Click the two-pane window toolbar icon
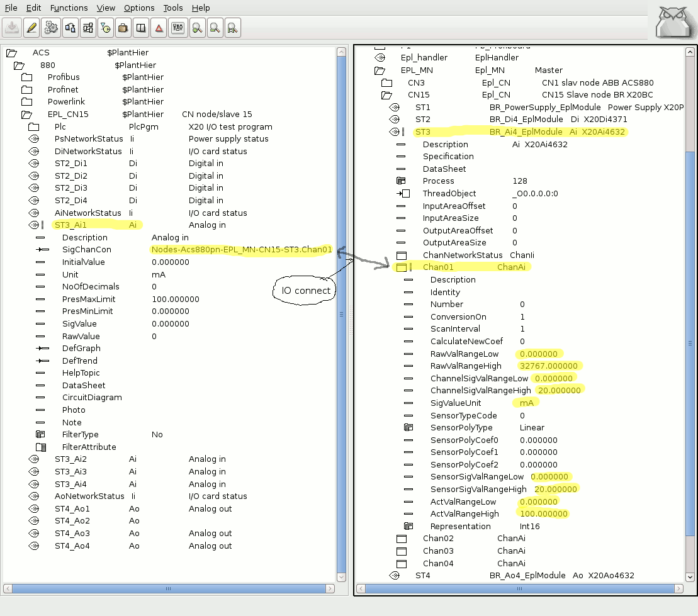The width and height of the screenshot is (698, 616). click(x=141, y=28)
